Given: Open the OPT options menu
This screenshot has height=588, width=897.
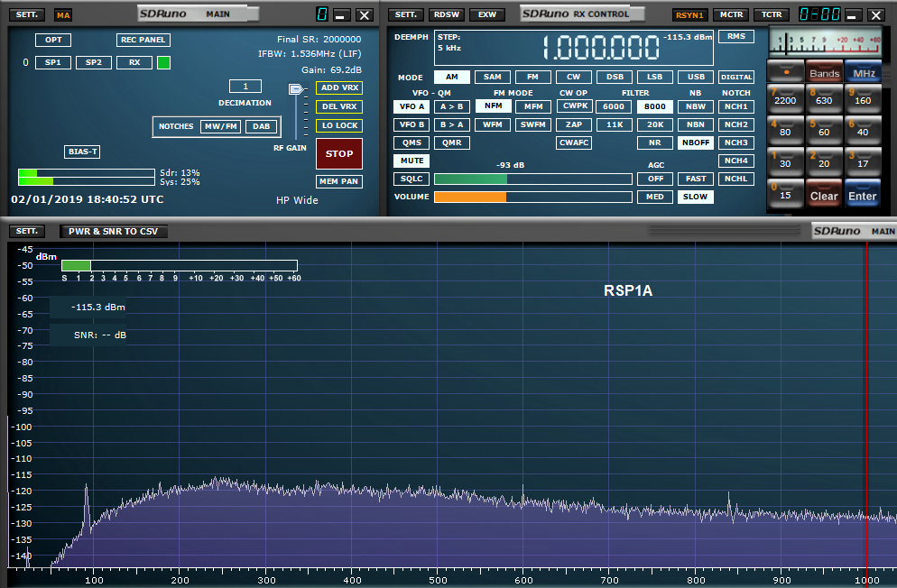Looking at the screenshot, I should point(53,40).
